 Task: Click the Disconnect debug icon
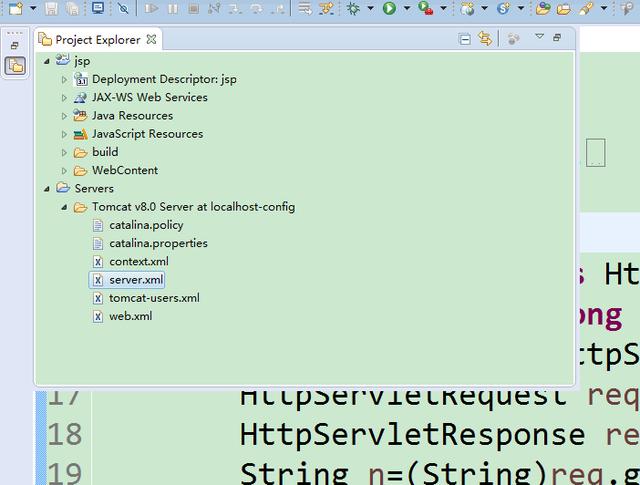214,8
